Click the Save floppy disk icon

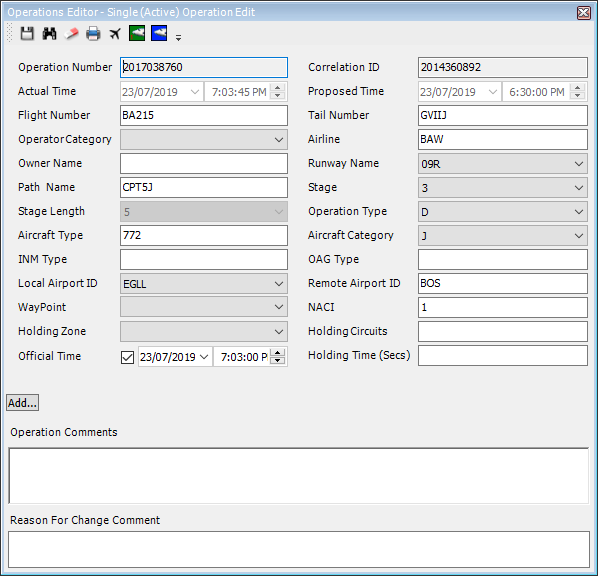pyautogui.click(x=27, y=34)
